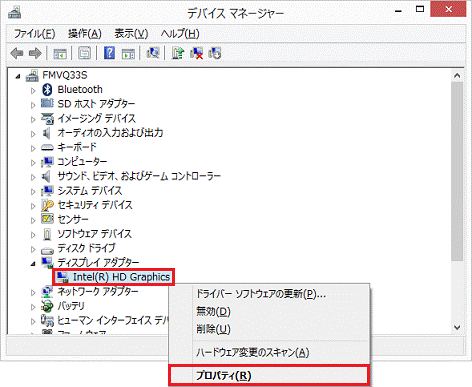472x387 pixels.
Task: Click the Back arrow toolbar icon
Action: coord(17,53)
